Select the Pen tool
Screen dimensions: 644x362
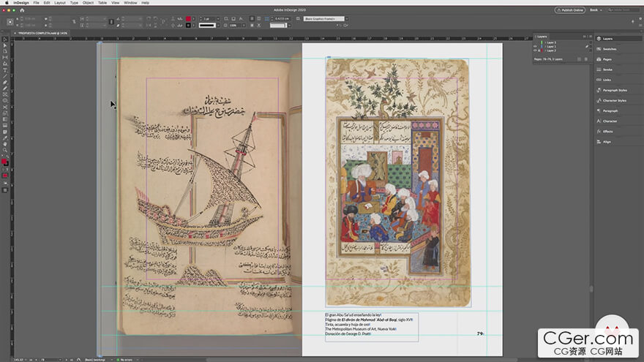pos(5,83)
